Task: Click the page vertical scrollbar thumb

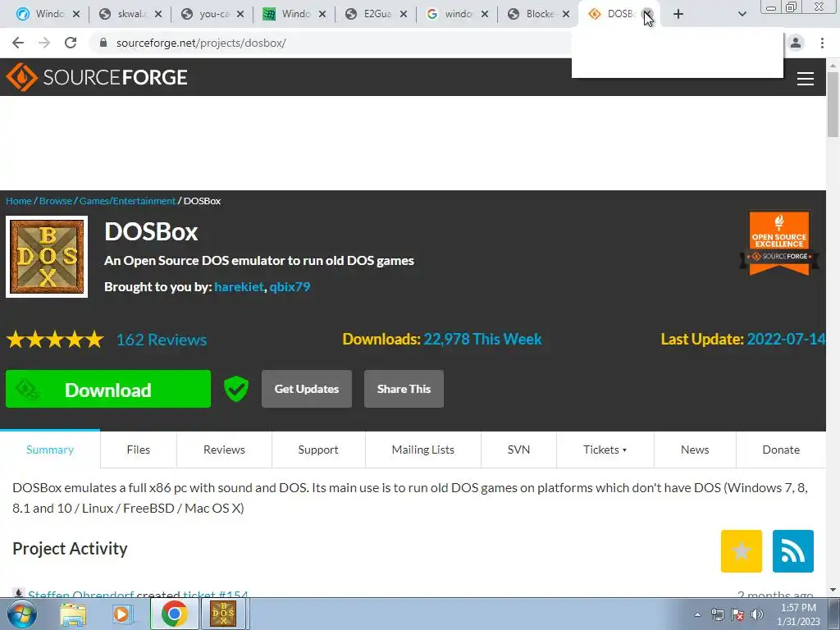Action: (x=833, y=104)
